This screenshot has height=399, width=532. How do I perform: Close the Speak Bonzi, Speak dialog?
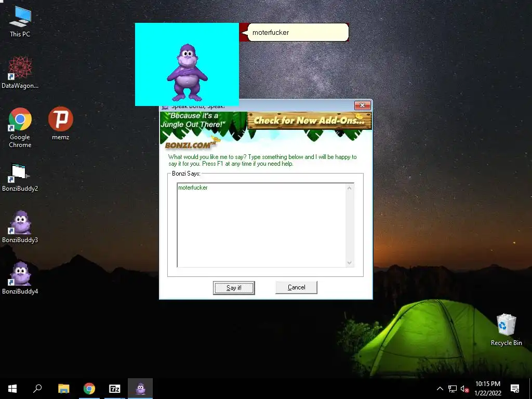point(362,105)
